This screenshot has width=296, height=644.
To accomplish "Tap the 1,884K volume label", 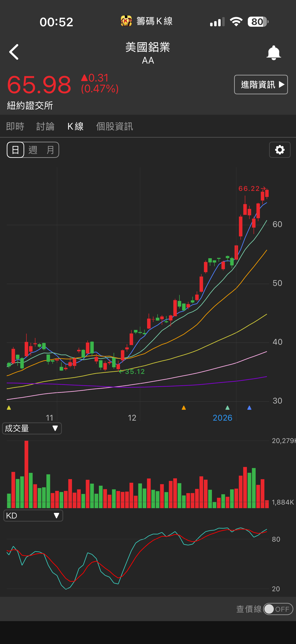I will (283, 502).
